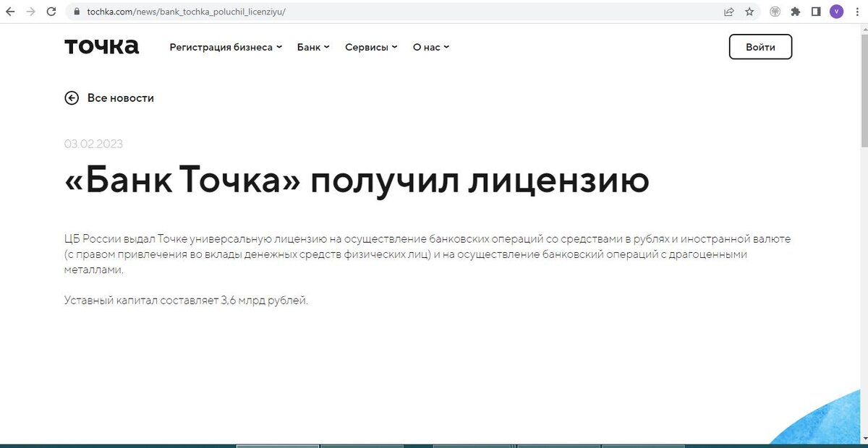Open the Все новости link
The image size is (868, 448).
121,98
